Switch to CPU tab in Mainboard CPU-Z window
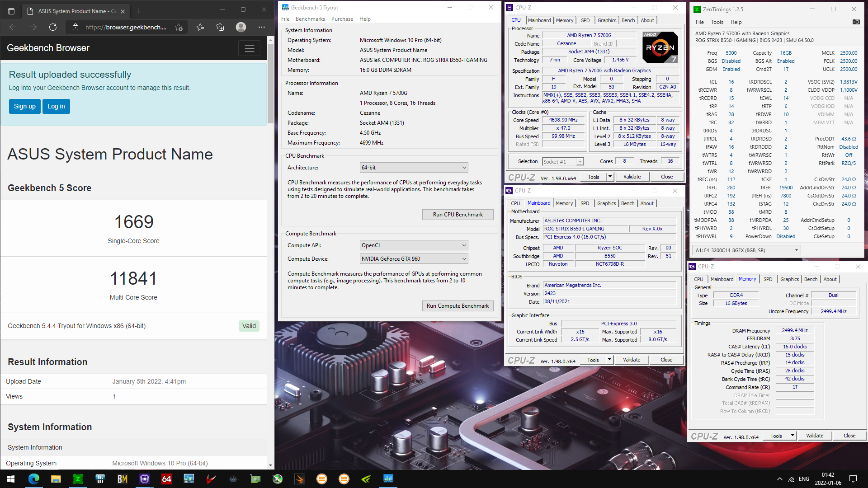 click(515, 203)
